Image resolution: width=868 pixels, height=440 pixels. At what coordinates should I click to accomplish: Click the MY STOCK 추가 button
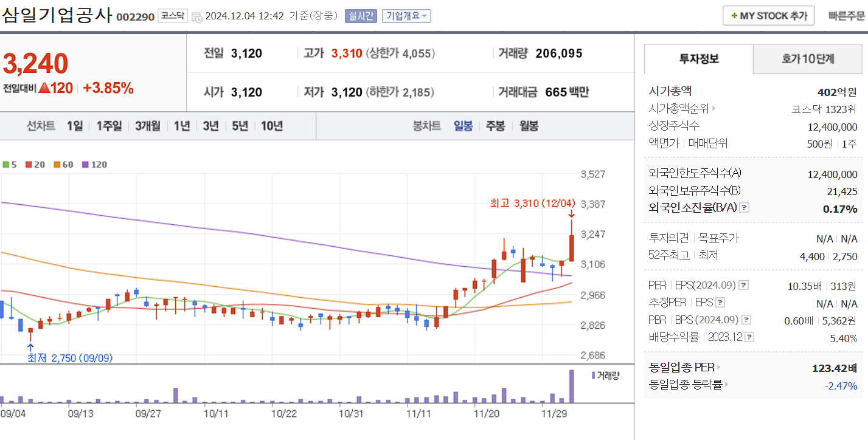768,16
